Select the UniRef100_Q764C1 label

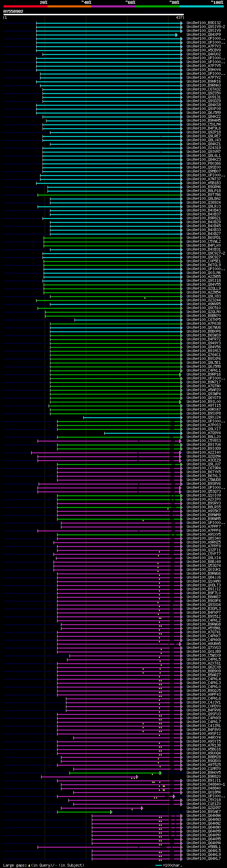204,355
